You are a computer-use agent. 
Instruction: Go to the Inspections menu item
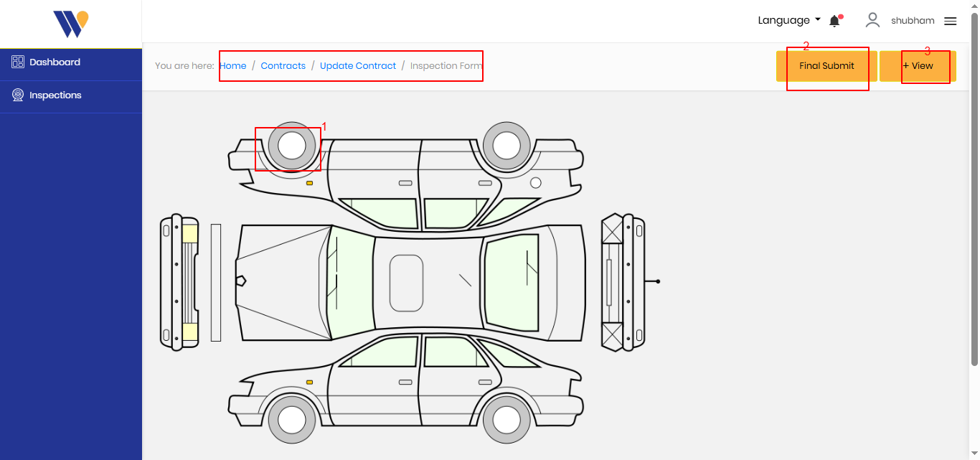tap(55, 95)
